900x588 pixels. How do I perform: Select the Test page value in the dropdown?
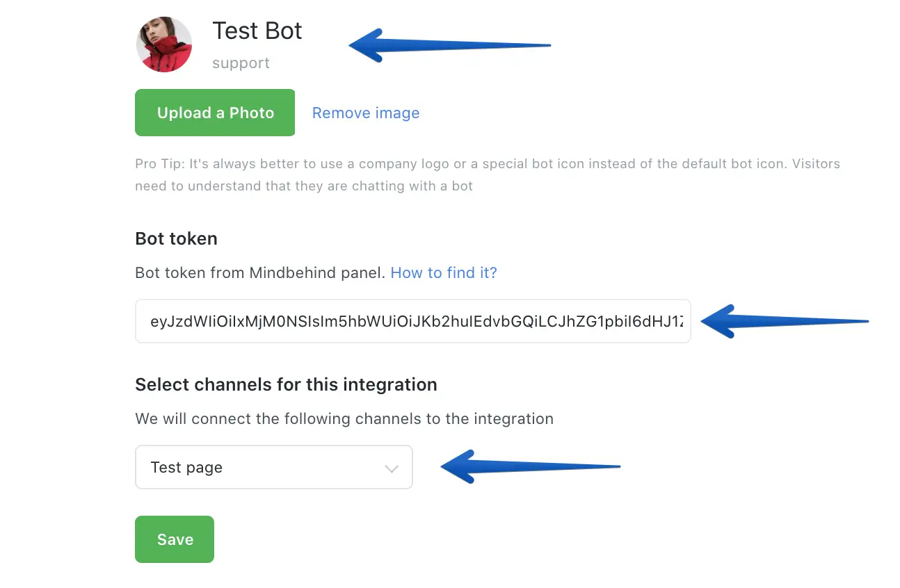tap(186, 468)
